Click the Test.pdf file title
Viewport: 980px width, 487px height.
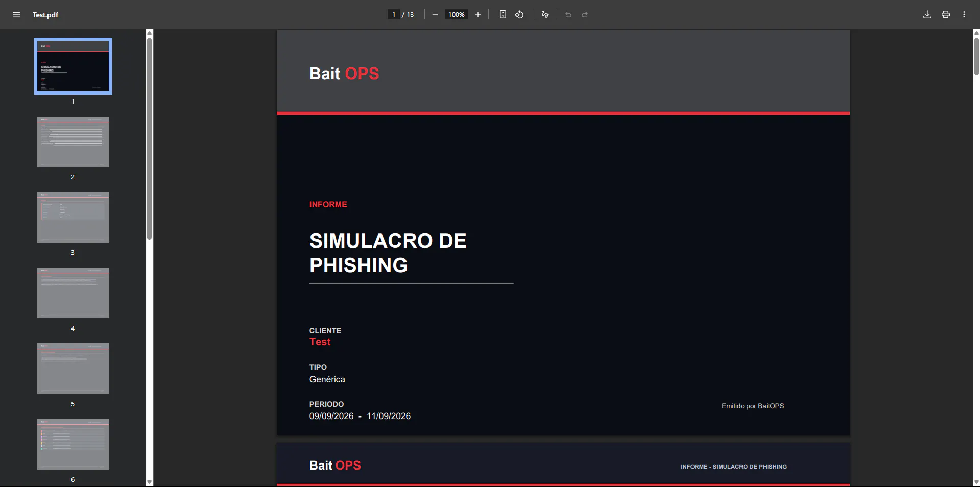(x=45, y=15)
